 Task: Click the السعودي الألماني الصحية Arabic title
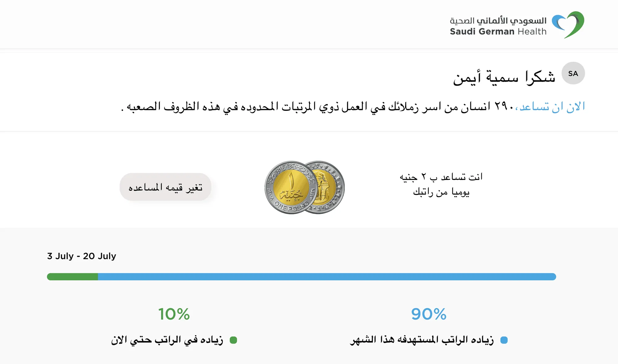click(498, 21)
